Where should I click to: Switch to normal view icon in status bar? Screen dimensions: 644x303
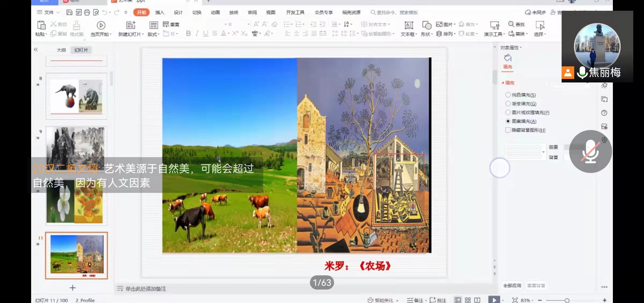click(x=458, y=300)
